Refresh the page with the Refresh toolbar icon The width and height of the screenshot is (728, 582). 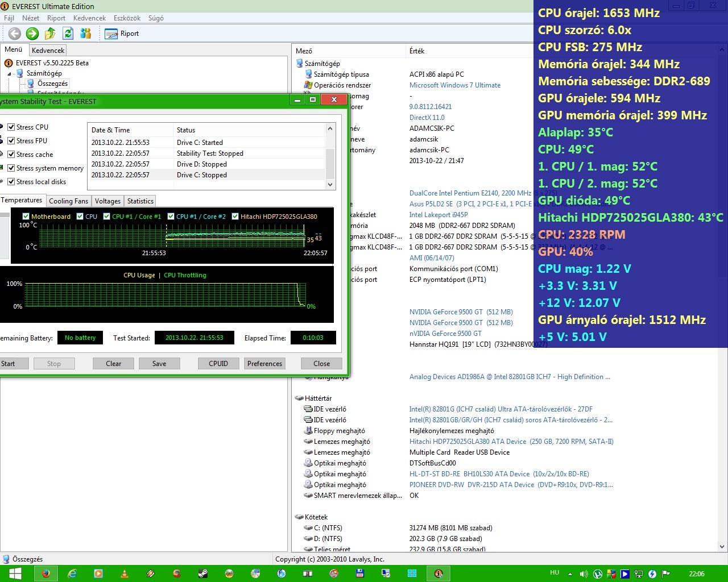click(68, 34)
